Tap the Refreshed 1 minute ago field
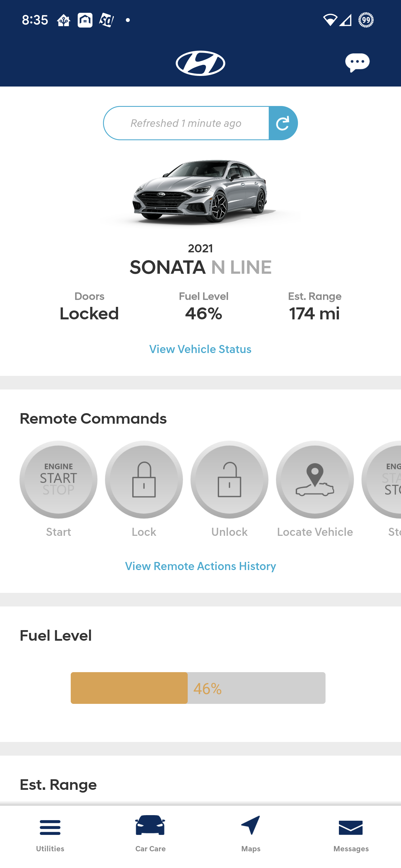This screenshot has width=401, height=868. 185,123
